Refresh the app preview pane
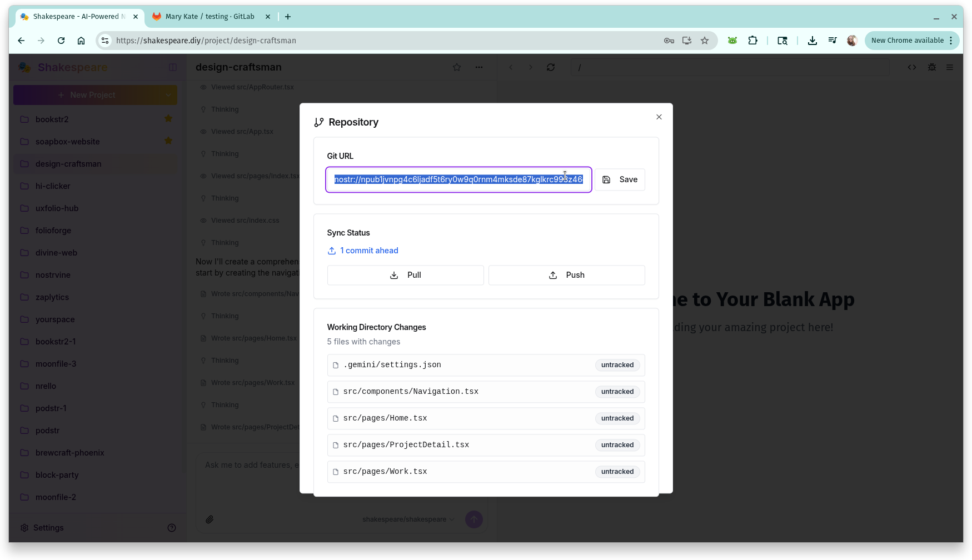The width and height of the screenshot is (972, 560). tap(551, 67)
